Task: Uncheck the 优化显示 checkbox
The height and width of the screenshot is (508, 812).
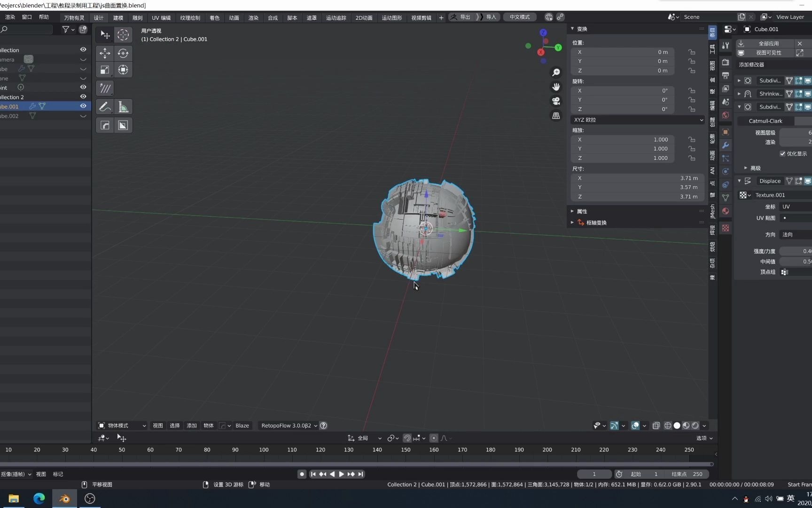Action: 783,153
